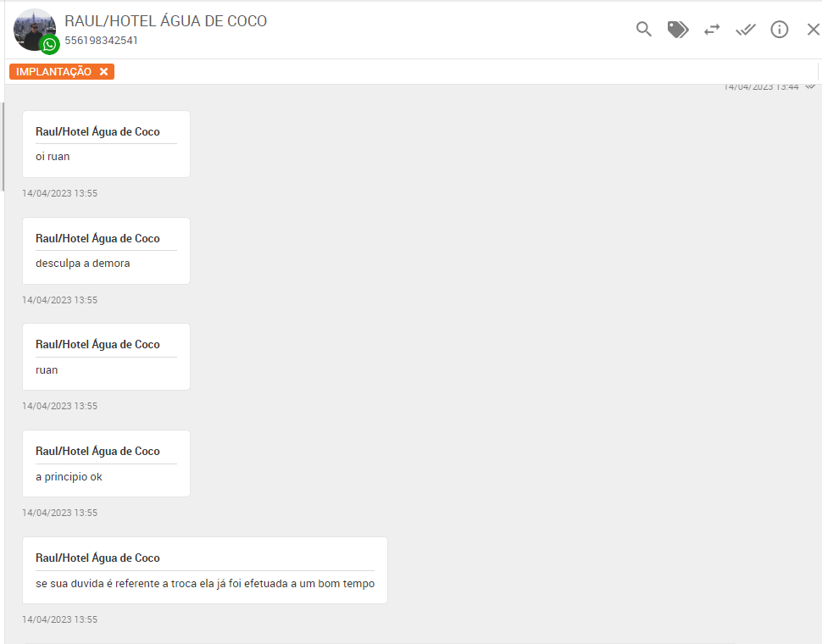Click the orange IMPLANTAÇÃO tag label
822x644 pixels.
(x=53, y=72)
